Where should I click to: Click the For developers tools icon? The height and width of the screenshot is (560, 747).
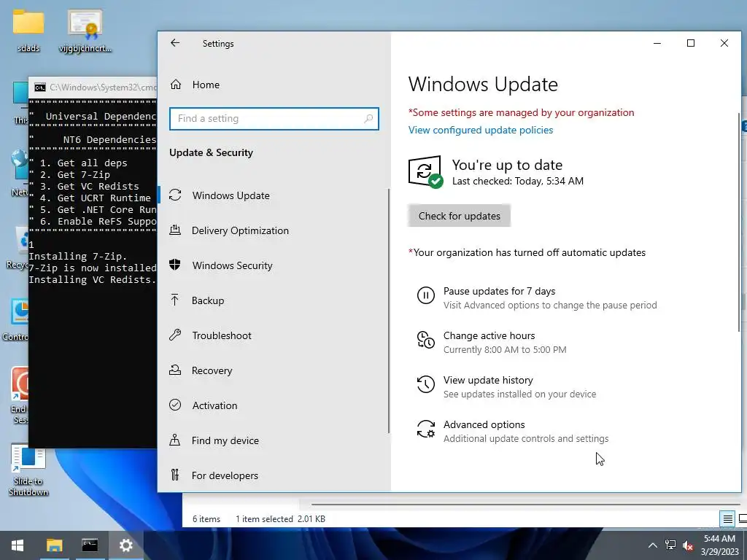click(x=175, y=475)
